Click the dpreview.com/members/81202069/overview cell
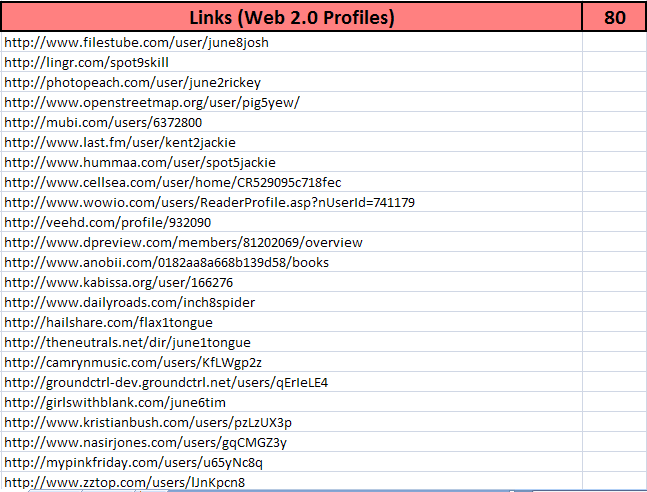The width and height of the screenshot is (647, 492). [291, 242]
